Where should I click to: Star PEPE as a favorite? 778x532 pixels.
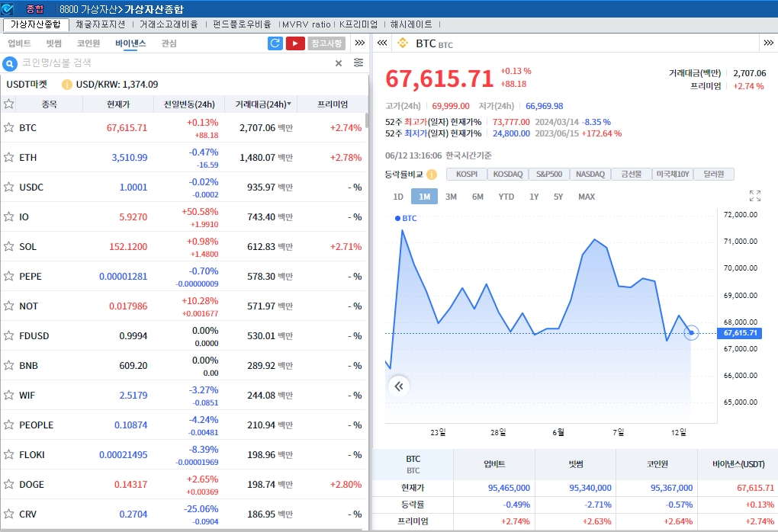pos(9,276)
